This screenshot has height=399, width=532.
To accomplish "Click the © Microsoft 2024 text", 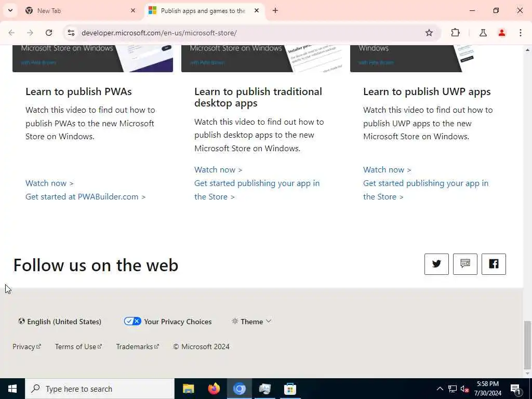I will 201,347.
